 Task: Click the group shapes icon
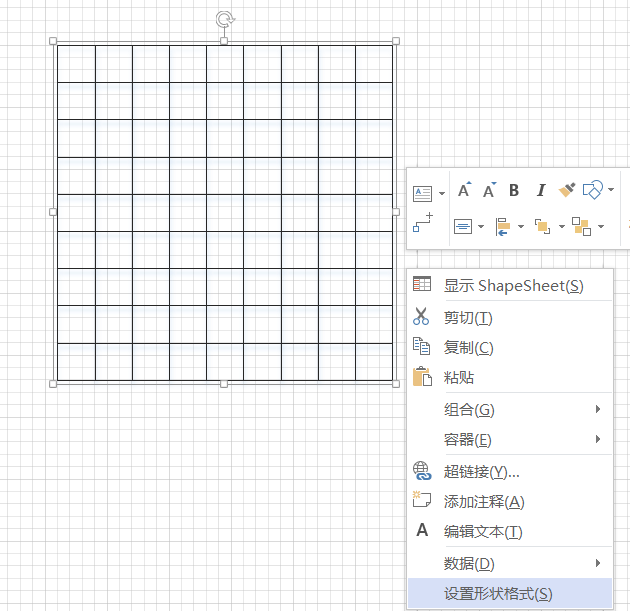point(581,227)
